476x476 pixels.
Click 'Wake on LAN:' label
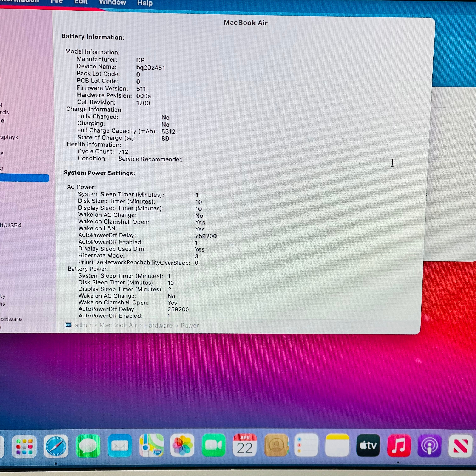pyautogui.click(x=98, y=228)
